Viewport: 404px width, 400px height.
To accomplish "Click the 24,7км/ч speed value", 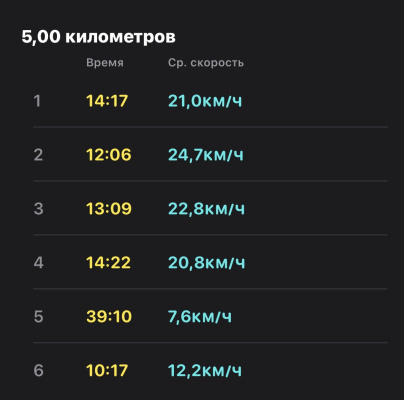I will coord(206,155).
